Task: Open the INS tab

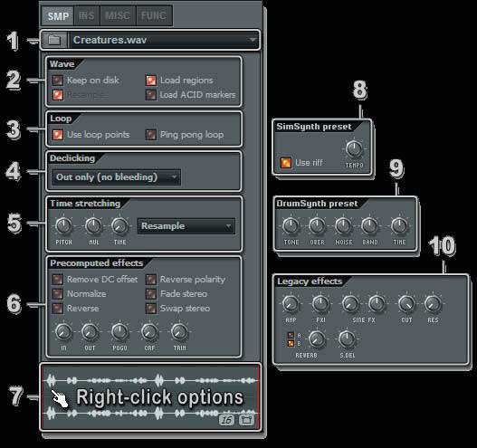Action: pyautogui.click(x=87, y=15)
